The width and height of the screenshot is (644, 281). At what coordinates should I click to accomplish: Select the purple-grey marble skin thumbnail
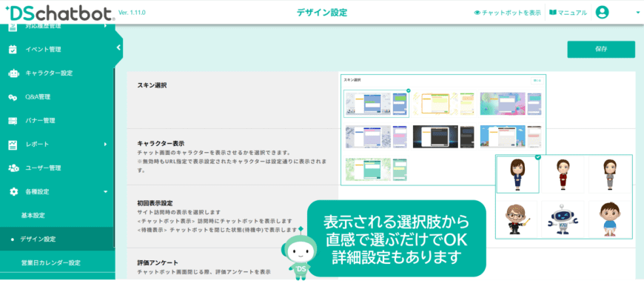click(376, 136)
